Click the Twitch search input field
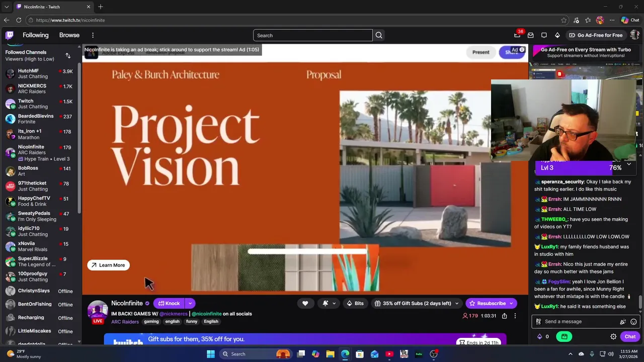The height and width of the screenshot is (362, 644). coord(313,35)
